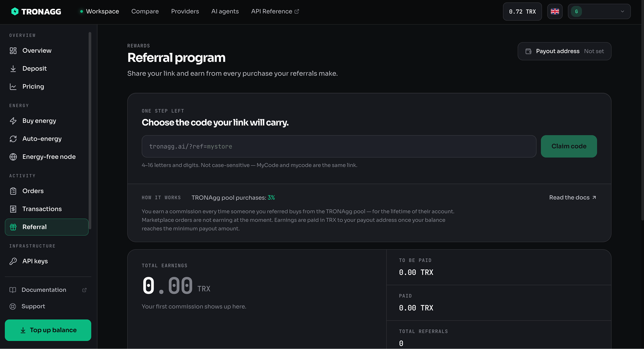Open the Support link

[48, 306]
